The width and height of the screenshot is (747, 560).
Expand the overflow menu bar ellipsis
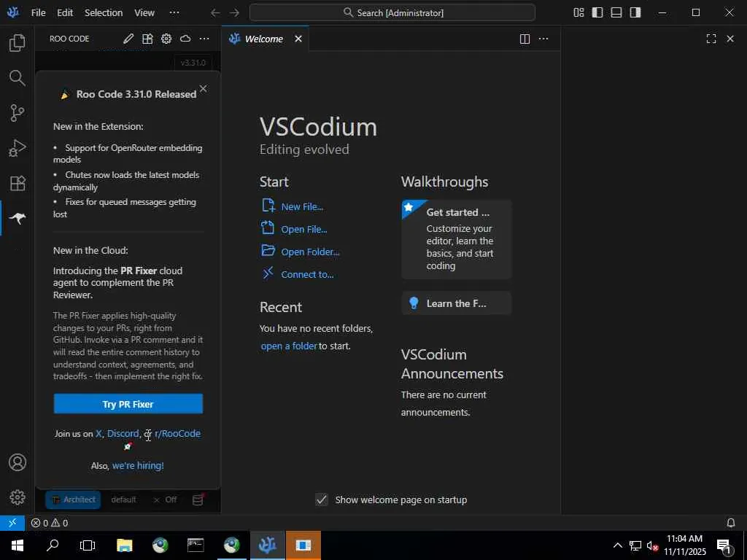[174, 13]
